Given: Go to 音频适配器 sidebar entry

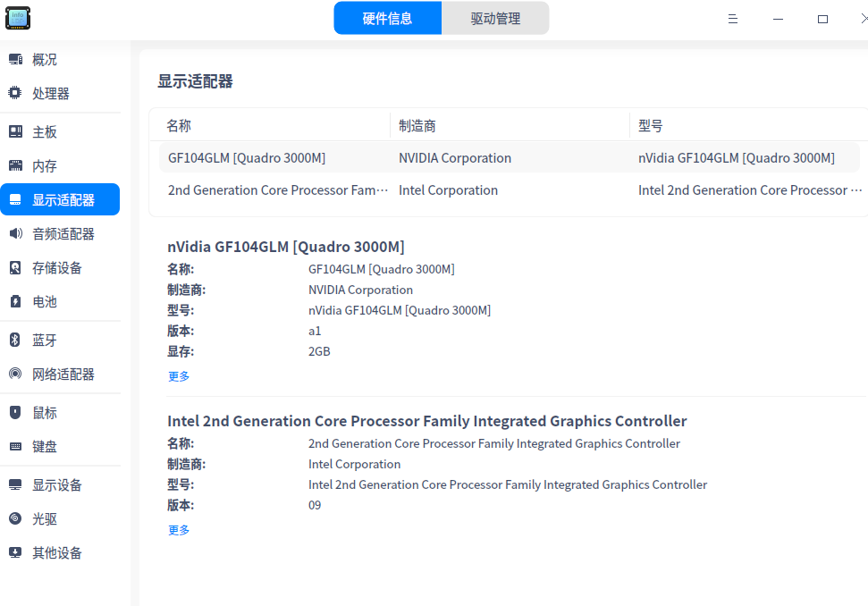Looking at the screenshot, I should 60,233.
